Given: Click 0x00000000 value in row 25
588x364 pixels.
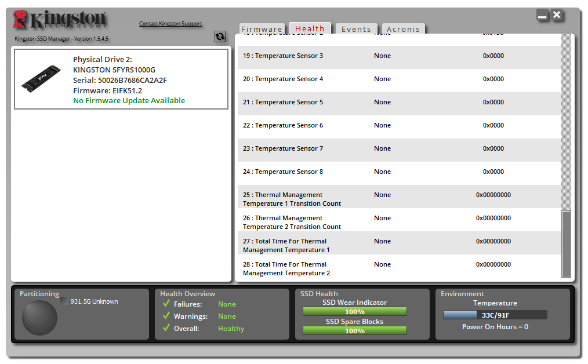Looking at the screenshot, I should (x=493, y=195).
